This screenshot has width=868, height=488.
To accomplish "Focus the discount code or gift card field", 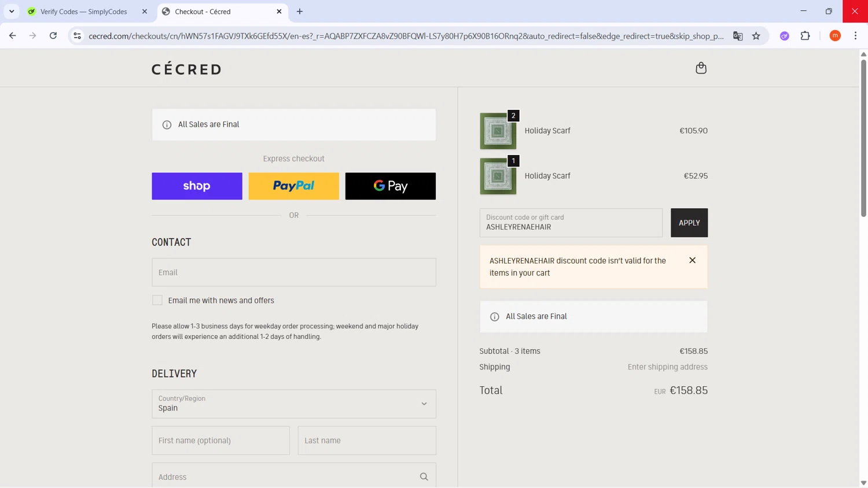I will (571, 223).
